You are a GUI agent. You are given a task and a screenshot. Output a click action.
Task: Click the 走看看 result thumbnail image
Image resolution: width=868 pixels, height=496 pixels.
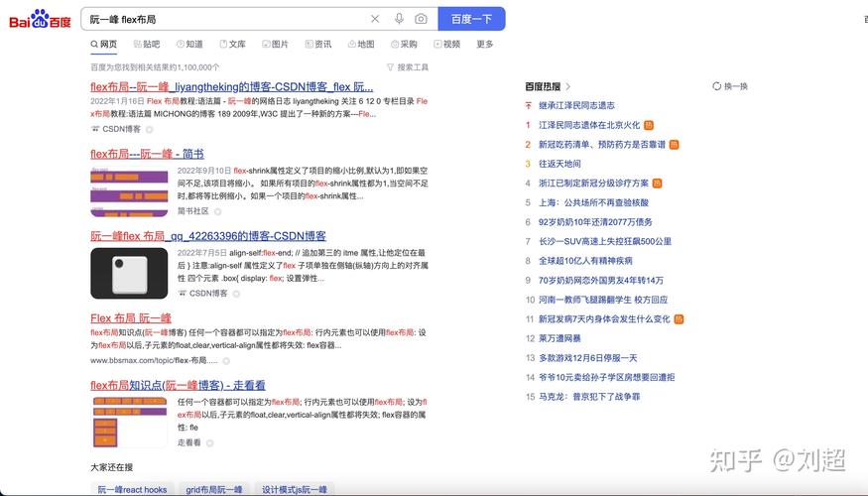[x=130, y=422]
